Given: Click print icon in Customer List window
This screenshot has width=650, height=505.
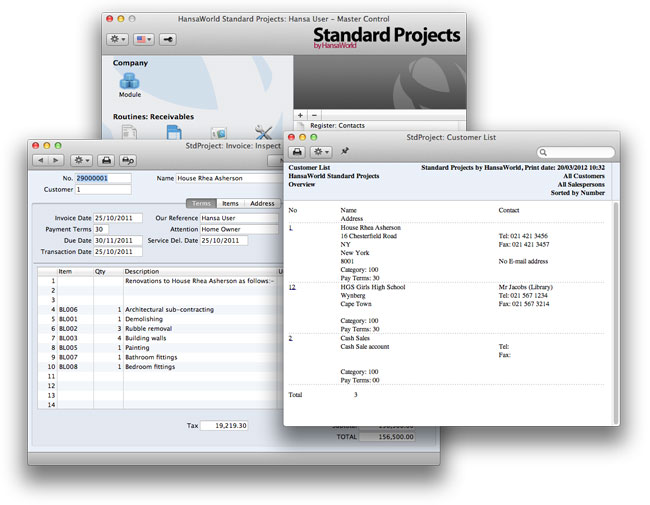Looking at the screenshot, I should click(x=297, y=152).
